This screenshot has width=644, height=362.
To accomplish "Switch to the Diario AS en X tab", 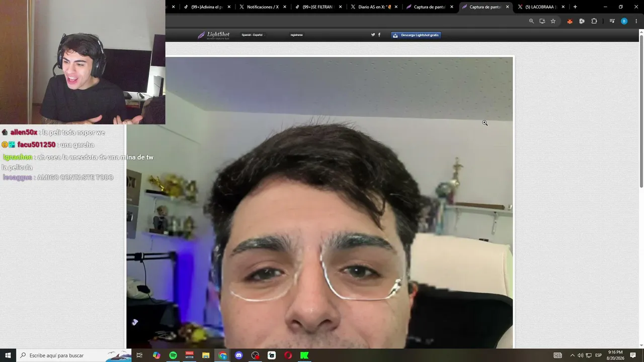I will coord(374,7).
